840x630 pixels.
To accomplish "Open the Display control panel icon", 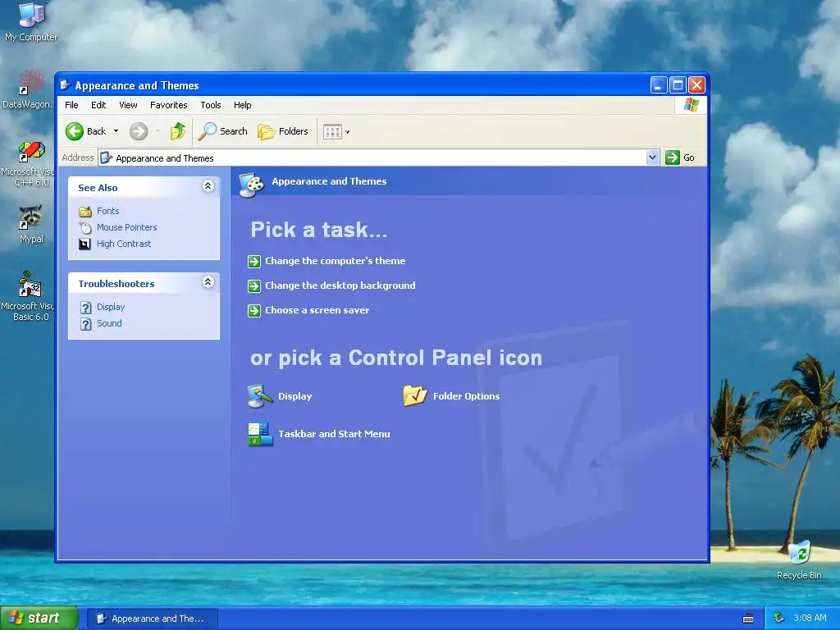I will pos(260,396).
